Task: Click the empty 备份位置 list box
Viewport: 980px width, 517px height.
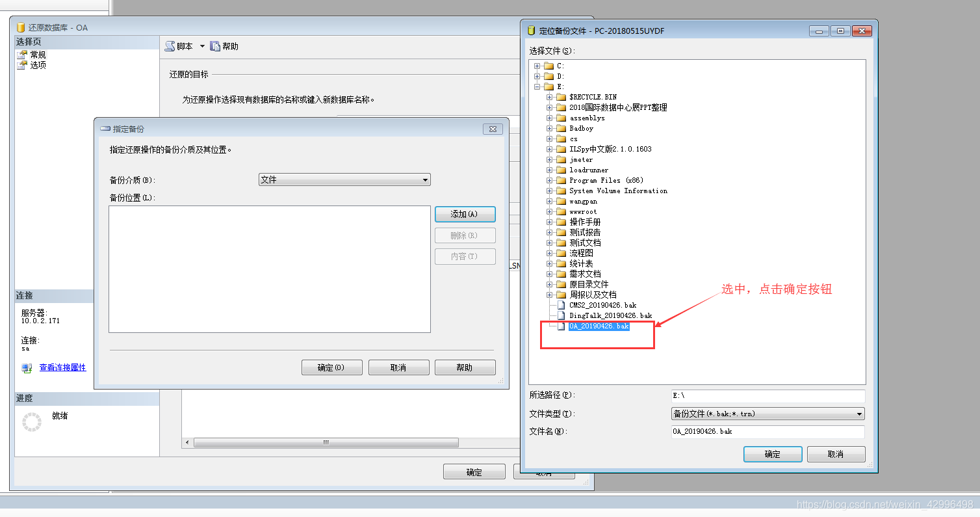Action: (270, 269)
